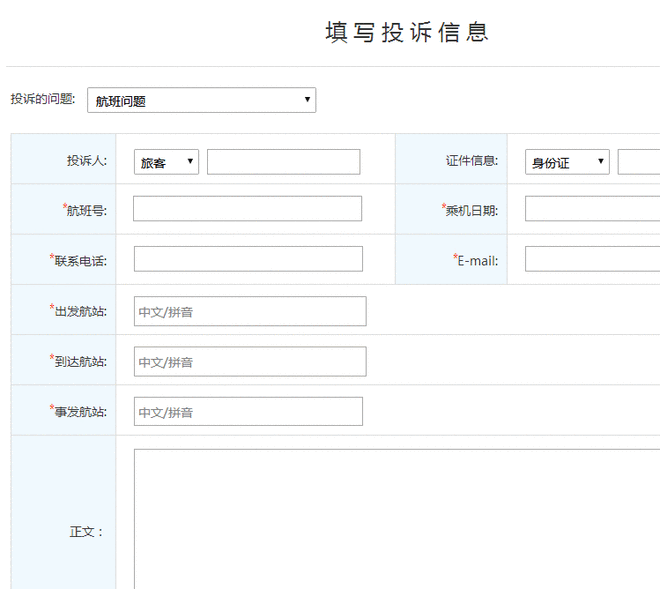Click the 航班号 input field
660x589 pixels.
click(247, 209)
